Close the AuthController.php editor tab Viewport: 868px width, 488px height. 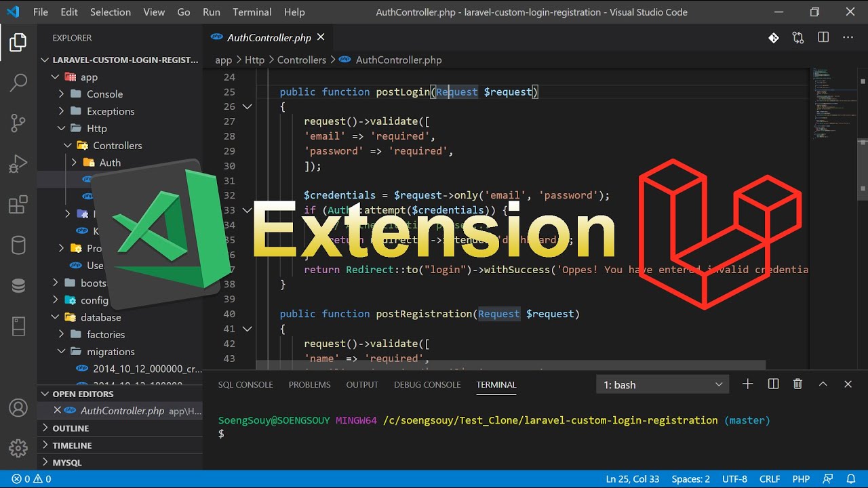tap(321, 37)
